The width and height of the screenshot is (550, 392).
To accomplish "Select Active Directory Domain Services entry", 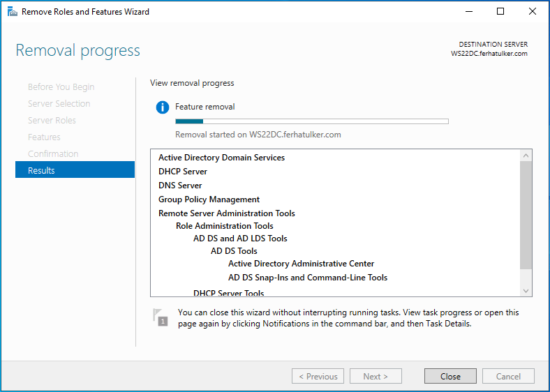I will click(221, 158).
